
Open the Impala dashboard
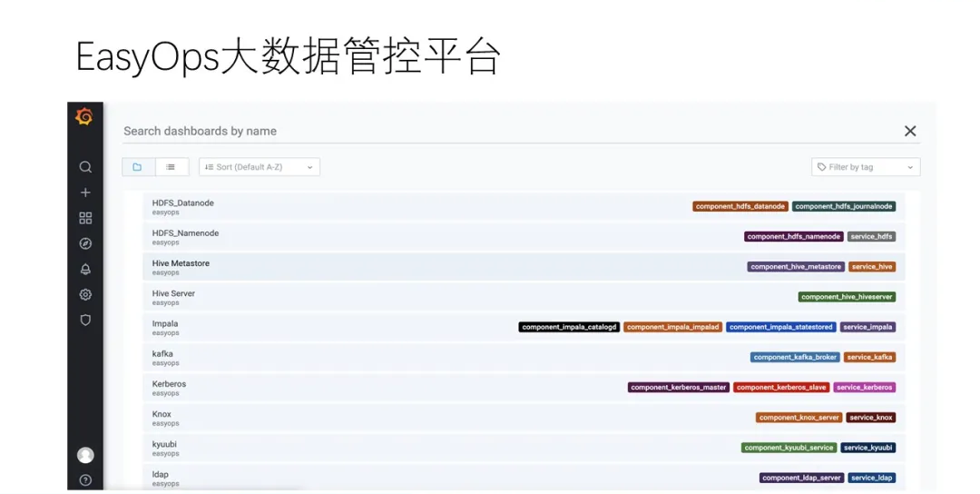tap(524, 327)
